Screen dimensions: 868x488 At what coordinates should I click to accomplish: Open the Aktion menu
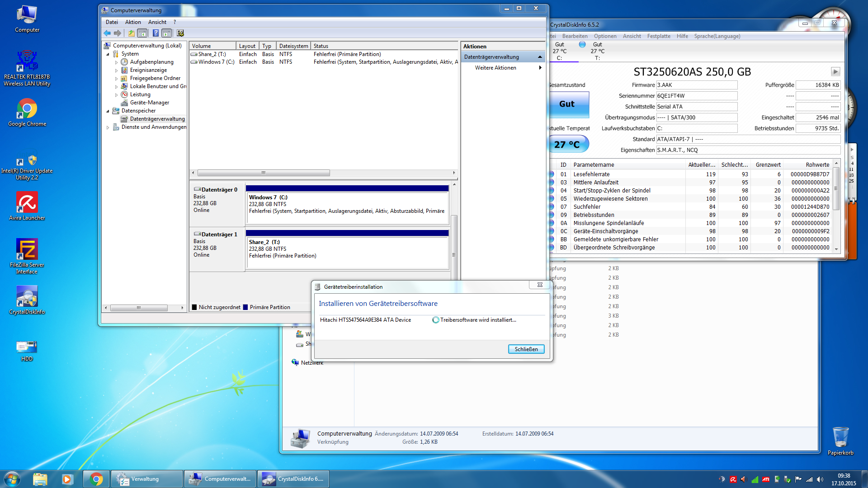pyautogui.click(x=133, y=22)
